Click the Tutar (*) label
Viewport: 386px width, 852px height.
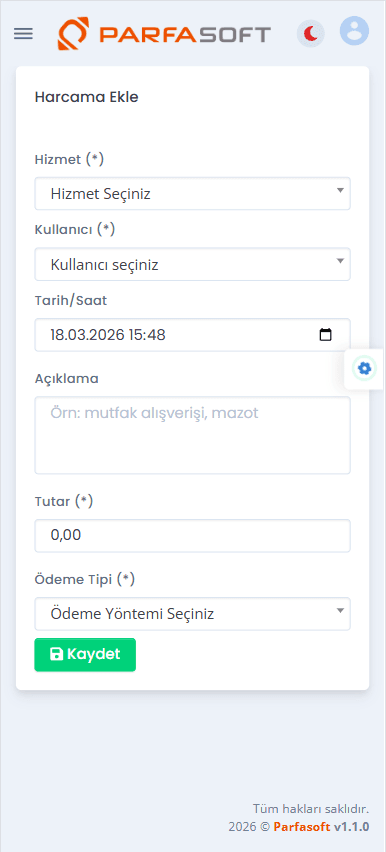[64, 502]
